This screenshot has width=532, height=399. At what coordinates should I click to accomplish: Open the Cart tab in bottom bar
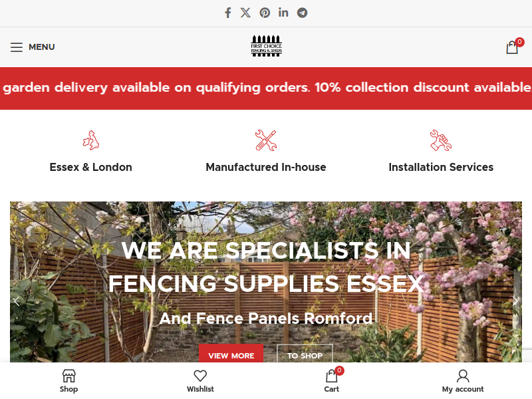(332, 381)
